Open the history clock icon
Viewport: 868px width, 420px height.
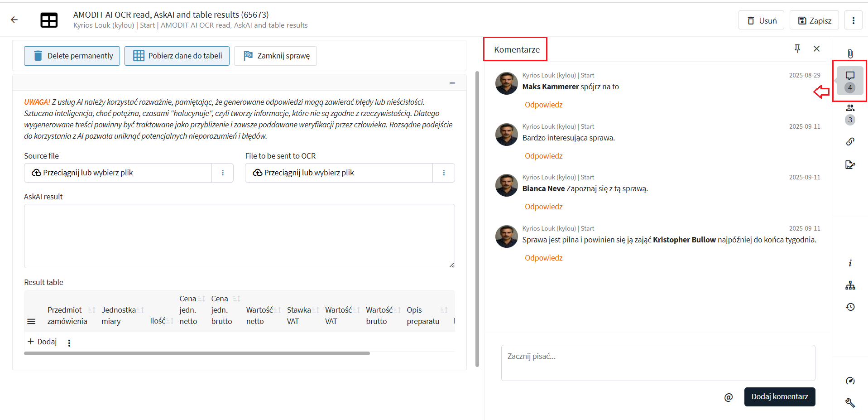tap(850, 307)
